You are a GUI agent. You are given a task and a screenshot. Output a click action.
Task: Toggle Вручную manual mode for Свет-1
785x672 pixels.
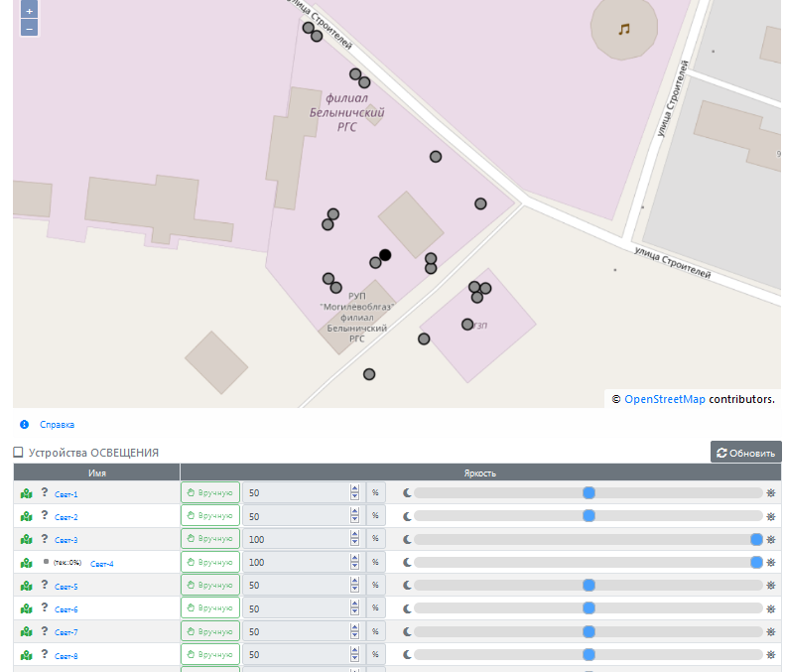coord(210,493)
